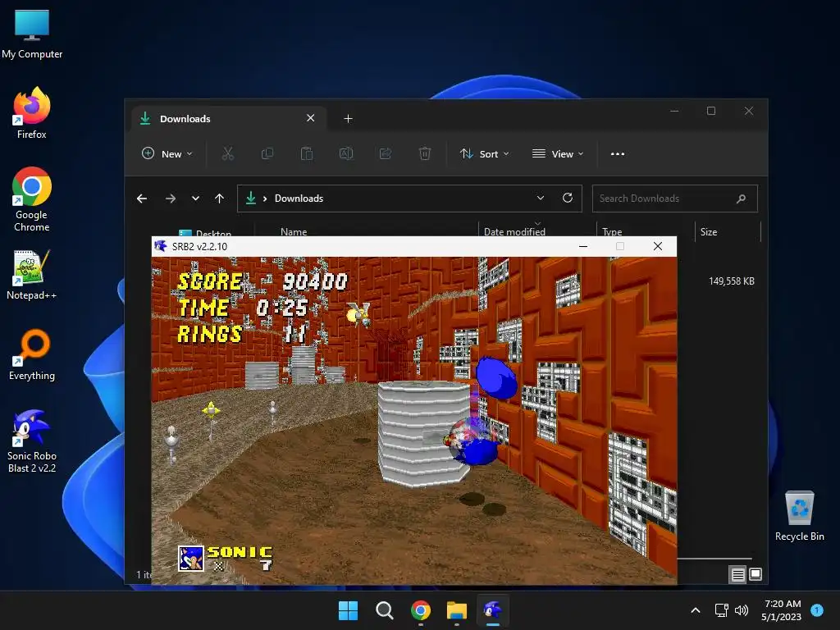
Task: Add a new Explorer tab
Action: 348,118
